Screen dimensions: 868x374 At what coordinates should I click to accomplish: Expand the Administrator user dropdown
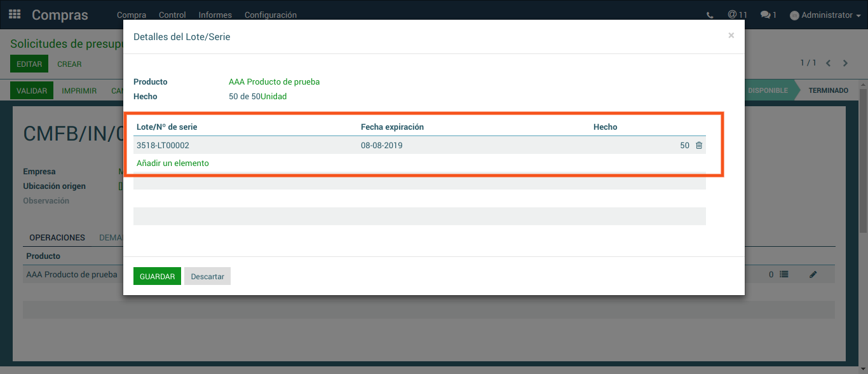825,15
